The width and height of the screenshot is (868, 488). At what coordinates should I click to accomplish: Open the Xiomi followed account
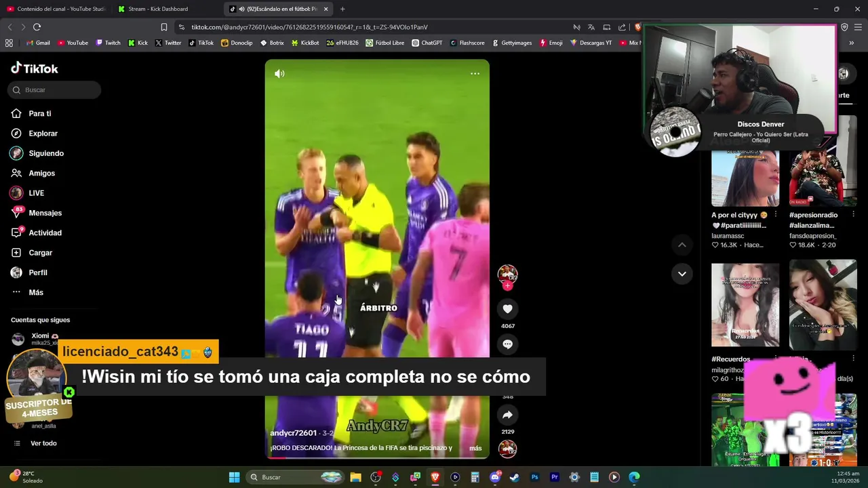41,339
